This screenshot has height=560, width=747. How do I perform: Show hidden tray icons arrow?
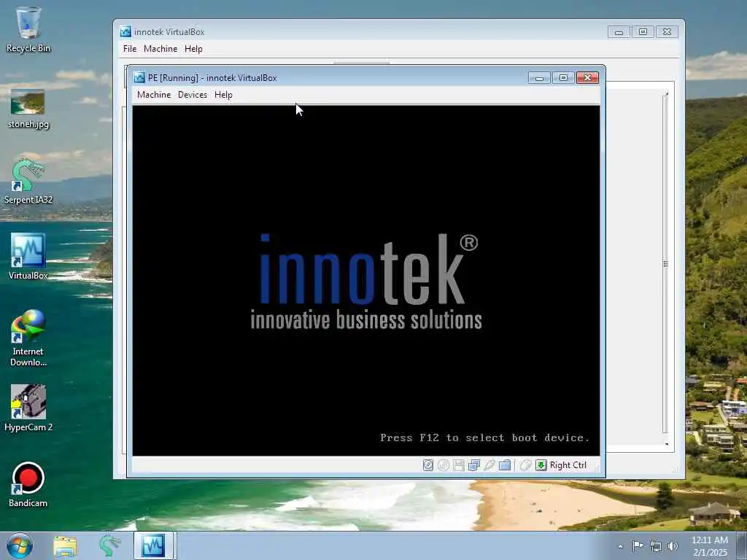(x=620, y=546)
